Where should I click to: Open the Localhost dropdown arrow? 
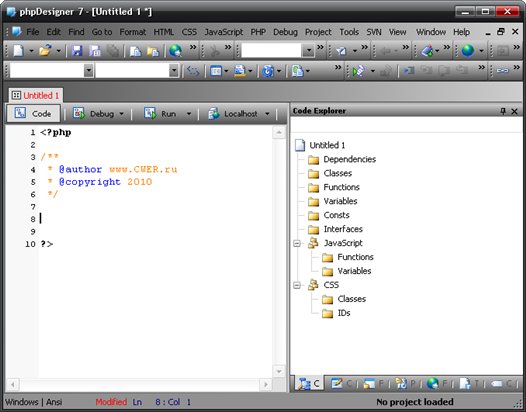tap(267, 114)
